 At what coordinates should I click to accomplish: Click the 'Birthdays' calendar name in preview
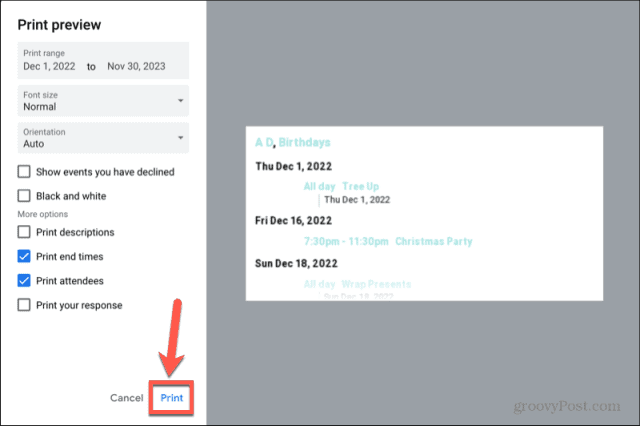304,142
